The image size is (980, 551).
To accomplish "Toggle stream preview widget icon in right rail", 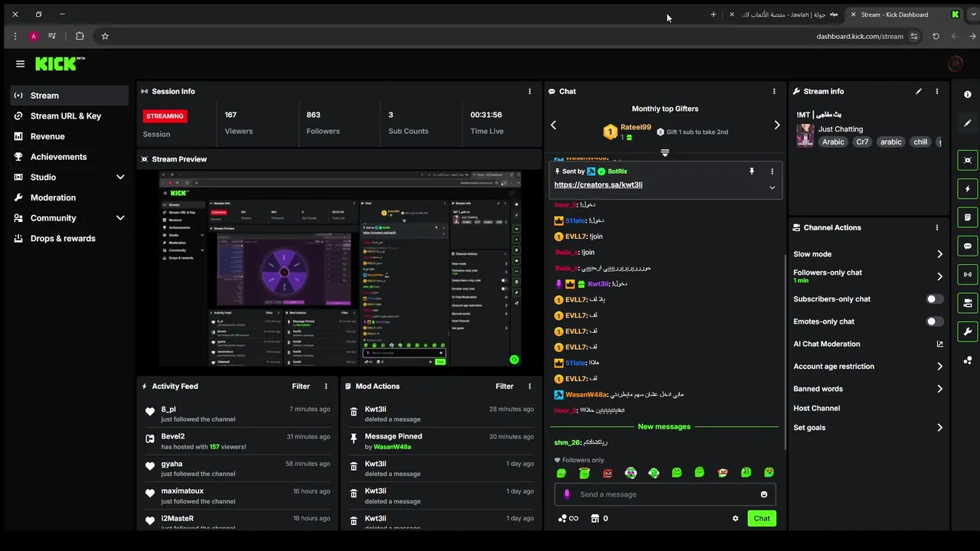I will point(968,160).
